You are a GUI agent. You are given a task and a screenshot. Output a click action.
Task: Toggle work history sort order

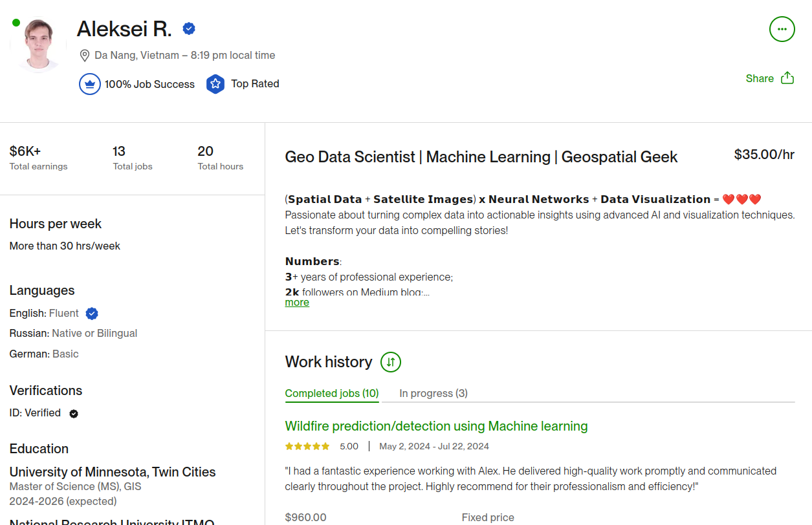tap(391, 362)
